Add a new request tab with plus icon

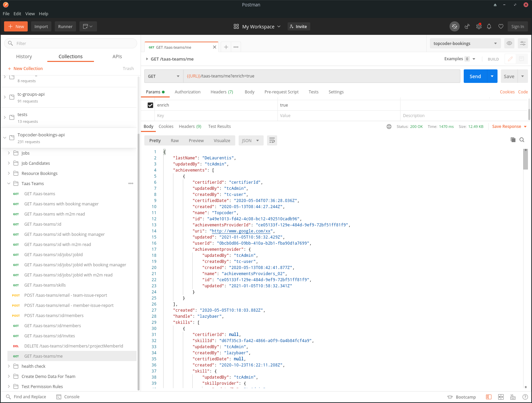point(226,47)
